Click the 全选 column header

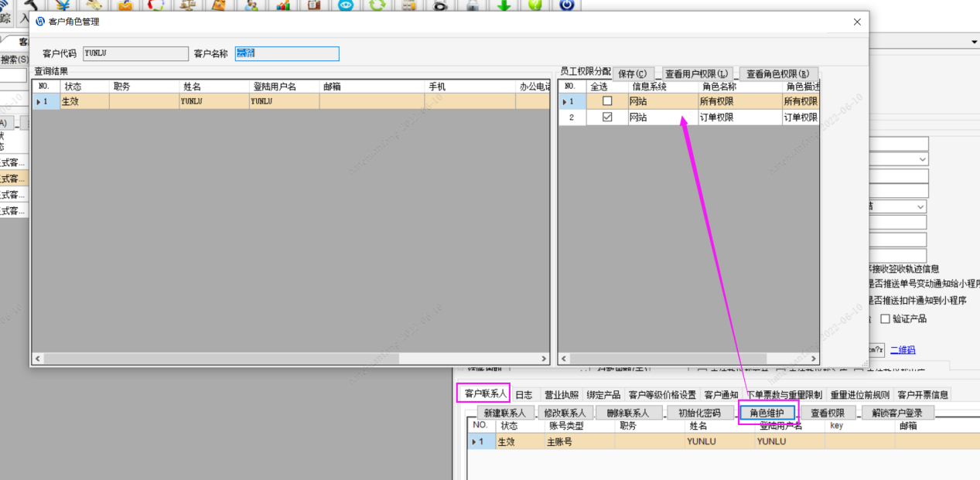pyautogui.click(x=606, y=87)
